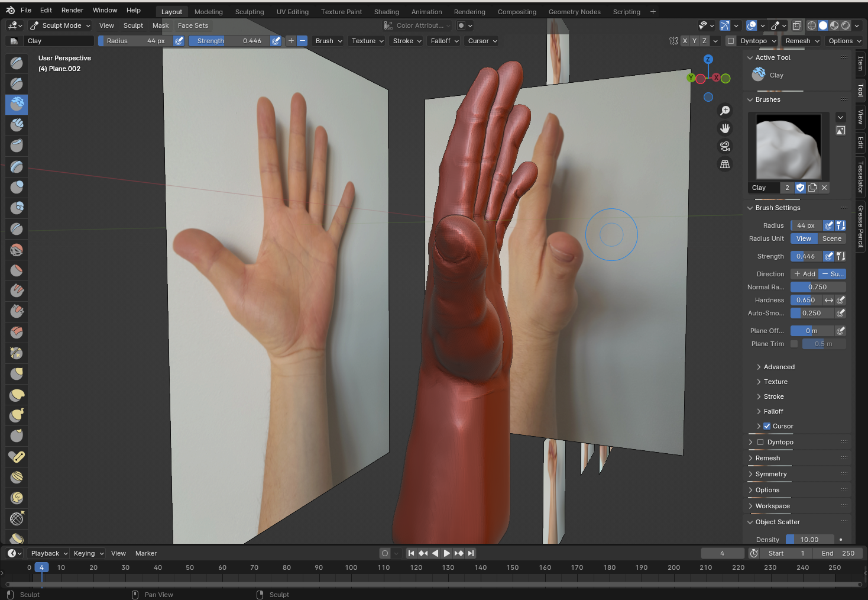Select the Pinch brush tool
The image size is (868, 600).
pos(17,353)
